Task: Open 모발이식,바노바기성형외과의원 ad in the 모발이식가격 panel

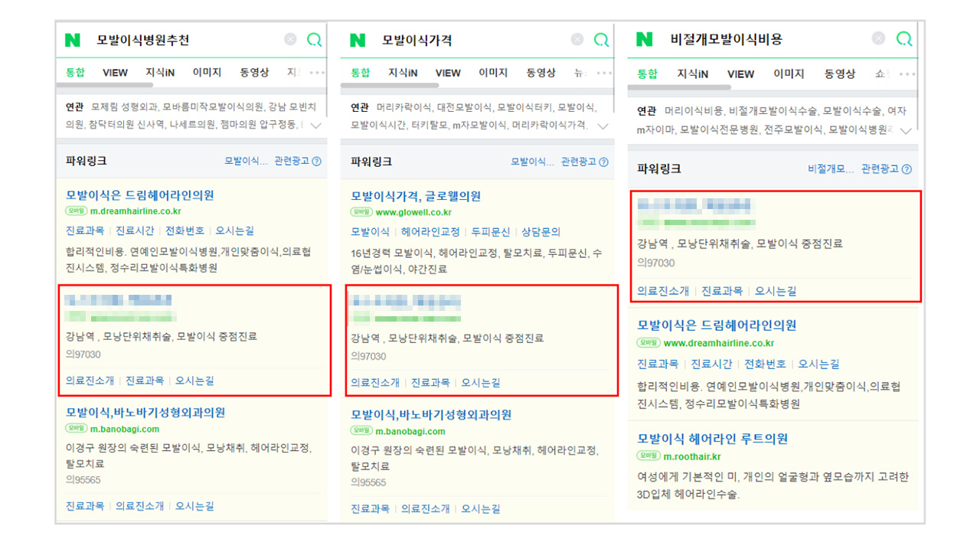Action: pos(431,414)
